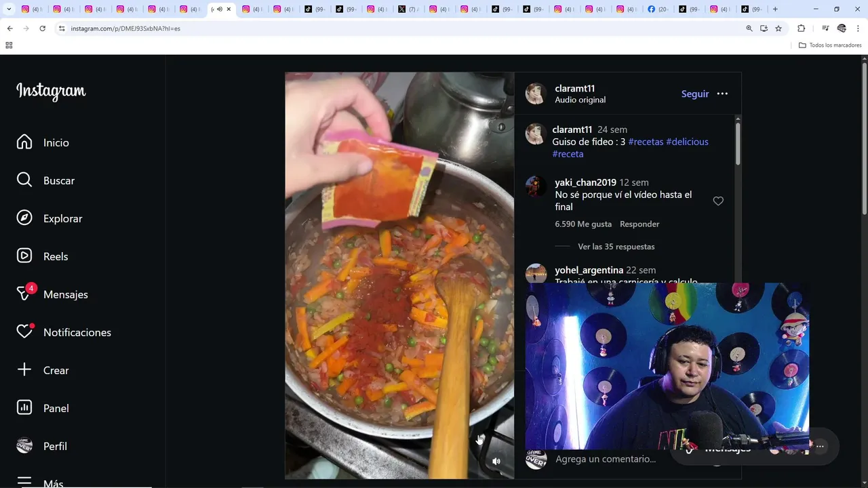This screenshot has width=868, height=488.
Task: Open Panel dashboard icon
Action: tap(24, 408)
